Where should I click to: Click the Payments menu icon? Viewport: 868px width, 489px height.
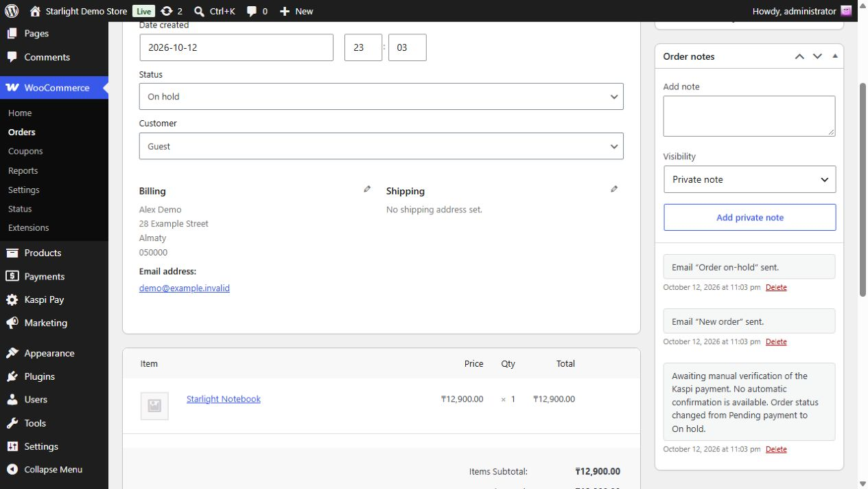pyautogui.click(x=12, y=276)
